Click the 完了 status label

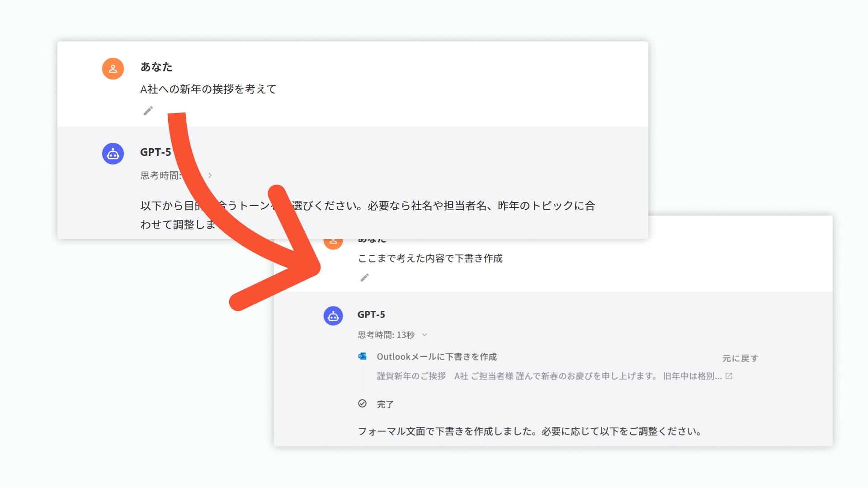pyautogui.click(x=385, y=404)
